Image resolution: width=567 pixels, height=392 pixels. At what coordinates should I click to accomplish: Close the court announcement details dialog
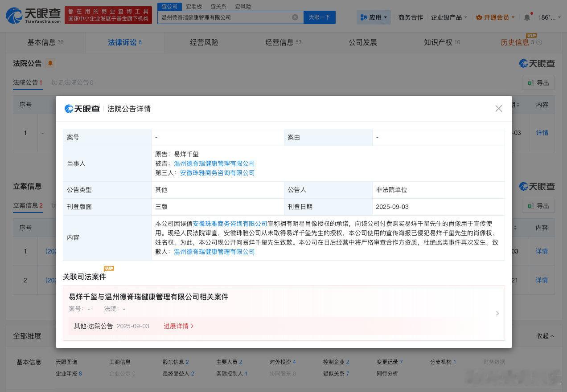tap(499, 109)
